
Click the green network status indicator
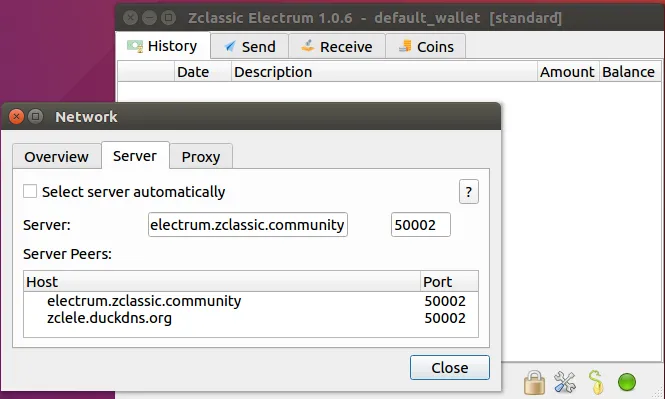(627, 382)
